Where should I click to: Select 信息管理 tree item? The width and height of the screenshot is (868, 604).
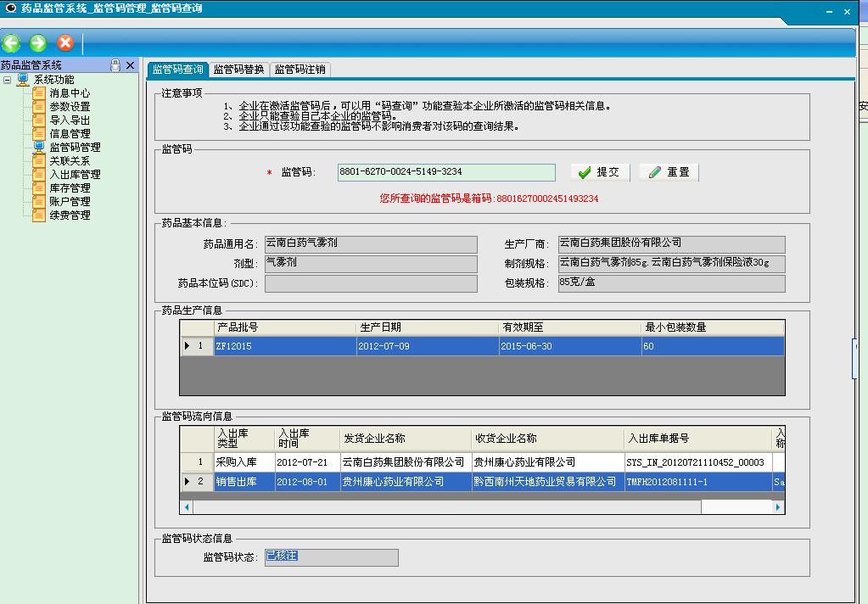click(x=70, y=133)
